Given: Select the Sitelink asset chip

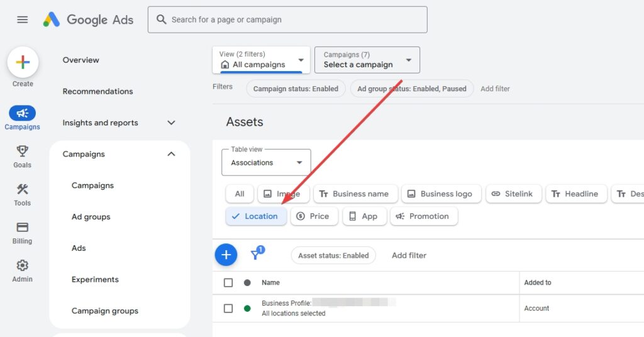Looking at the screenshot, I should click(514, 194).
